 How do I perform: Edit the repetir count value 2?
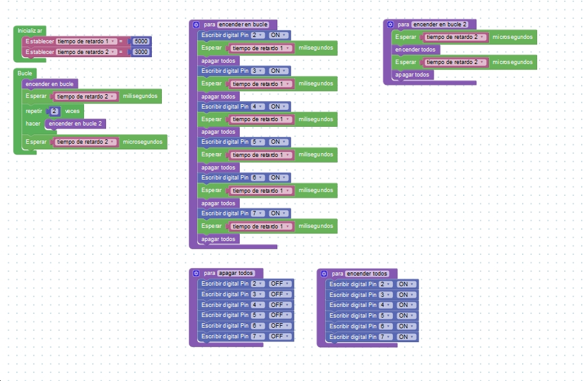(55, 111)
